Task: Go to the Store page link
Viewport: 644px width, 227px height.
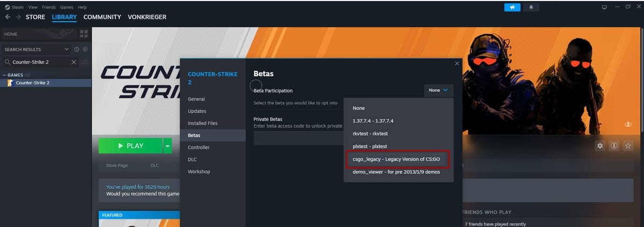Action: point(116,165)
